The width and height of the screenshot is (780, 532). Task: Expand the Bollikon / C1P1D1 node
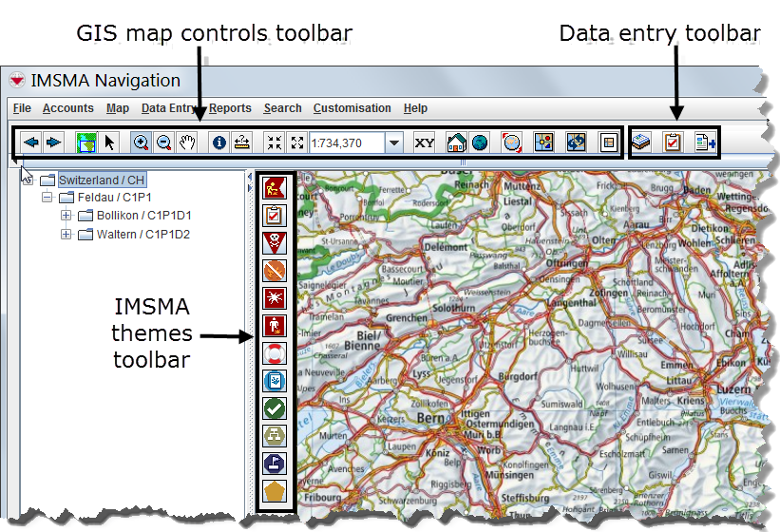tap(66, 216)
